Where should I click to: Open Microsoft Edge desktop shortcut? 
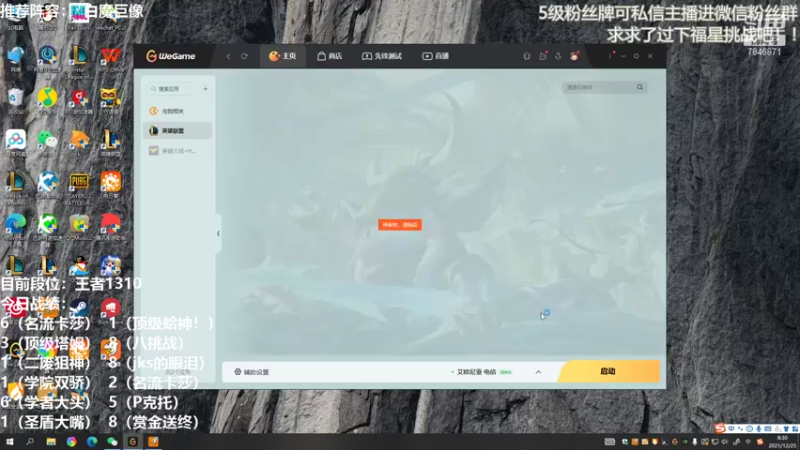tap(15, 229)
